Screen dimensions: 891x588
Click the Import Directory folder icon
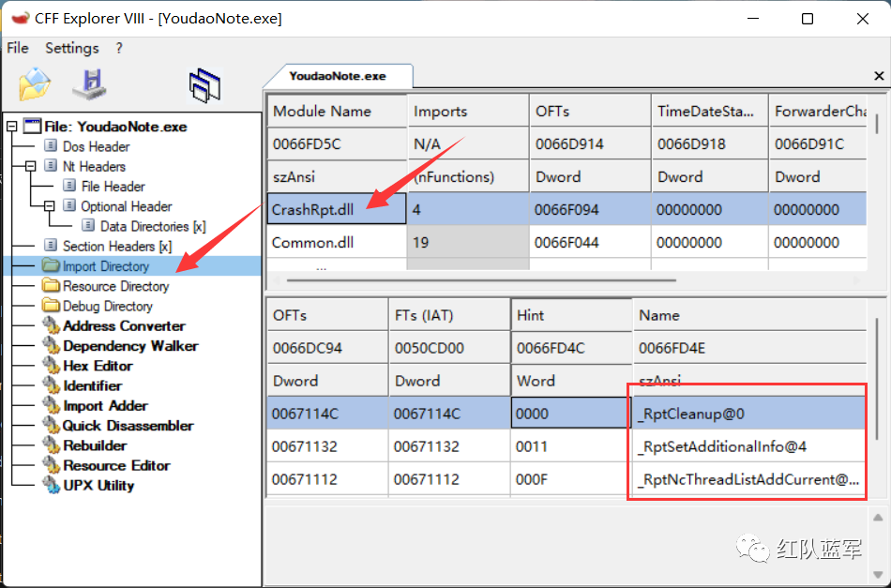click(52, 265)
